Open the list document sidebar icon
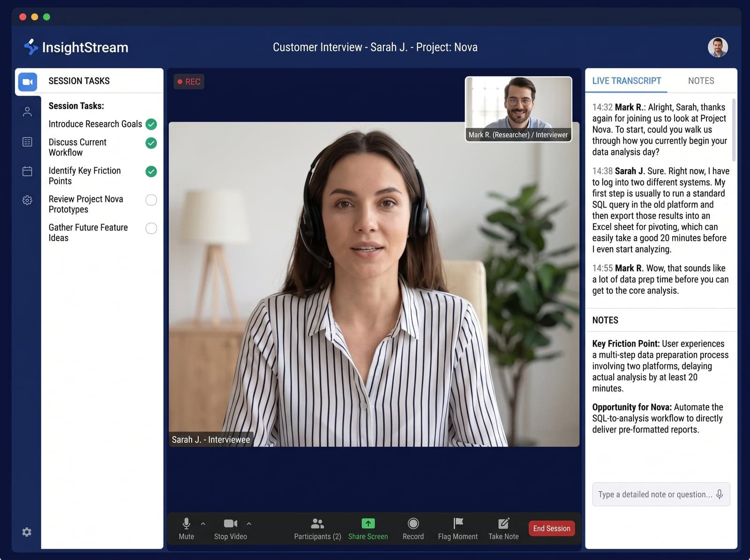This screenshot has height=560, width=750. point(27,142)
